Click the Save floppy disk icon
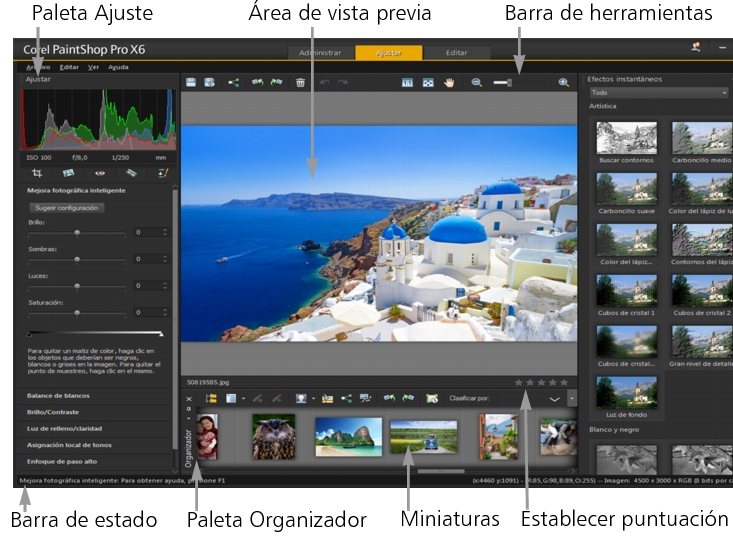 pos(190,83)
